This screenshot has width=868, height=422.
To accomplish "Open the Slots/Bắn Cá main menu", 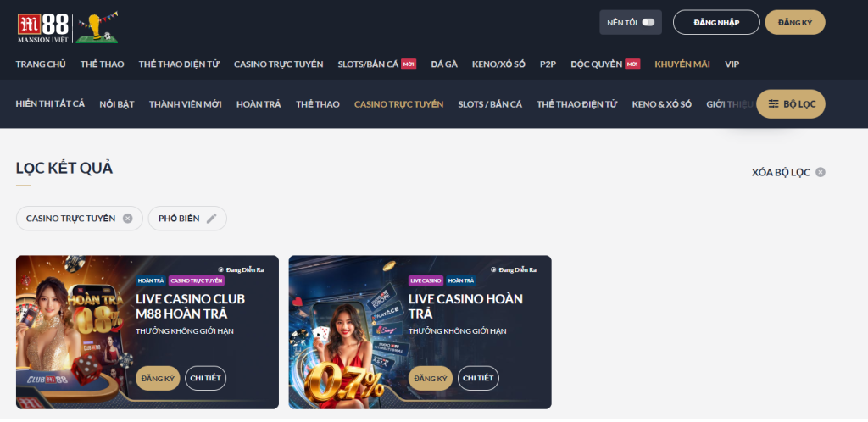I will (x=368, y=64).
